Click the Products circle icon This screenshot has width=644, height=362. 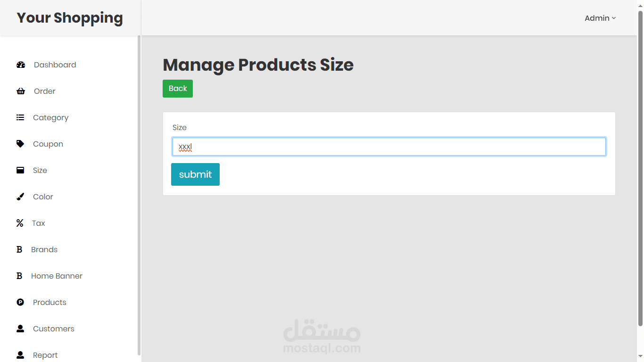pos(20,303)
